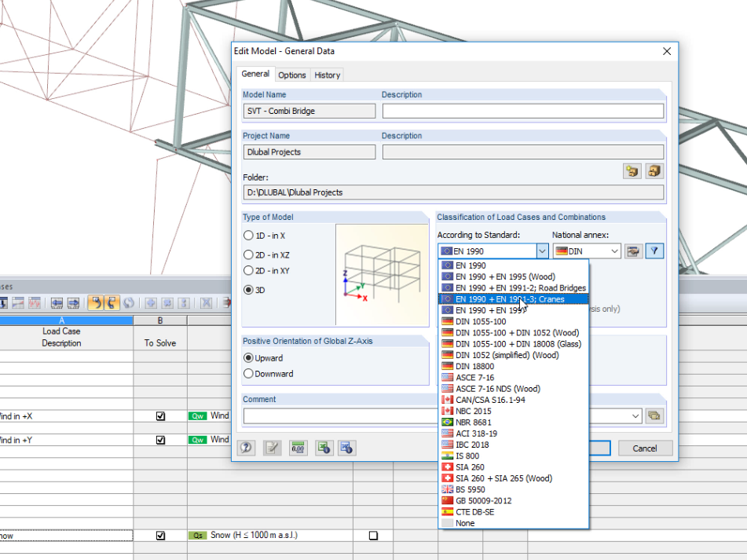The height and width of the screenshot is (560, 747).
Task: Toggle the To Solve checkbox for the Snow row
Action: tap(160, 536)
